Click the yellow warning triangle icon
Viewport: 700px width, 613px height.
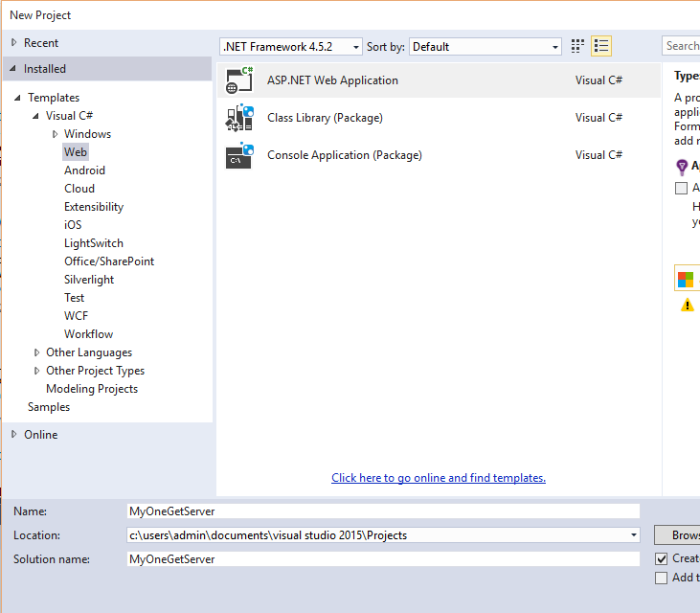pos(687,305)
